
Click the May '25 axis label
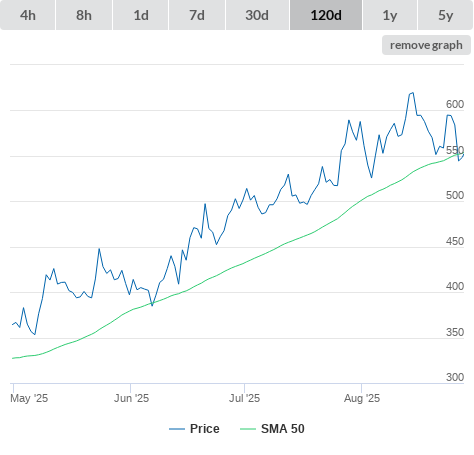(x=29, y=398)
